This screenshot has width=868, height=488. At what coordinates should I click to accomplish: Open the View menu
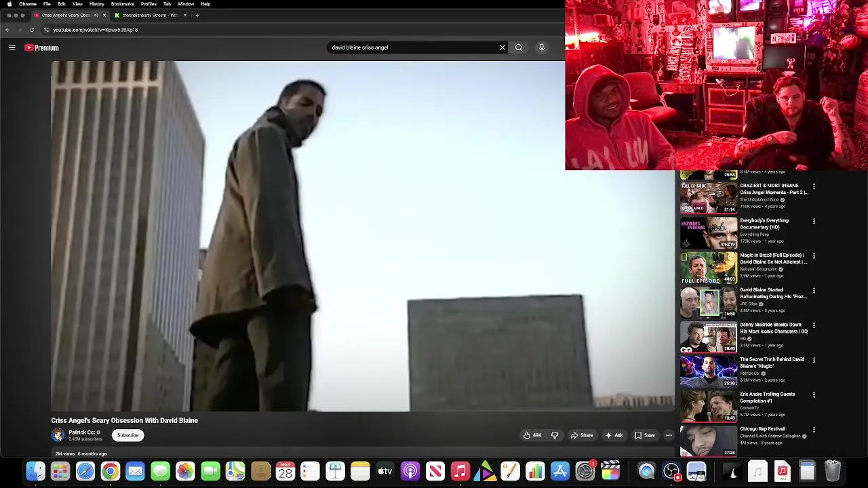pyautogui.click(x=77, y=4)
